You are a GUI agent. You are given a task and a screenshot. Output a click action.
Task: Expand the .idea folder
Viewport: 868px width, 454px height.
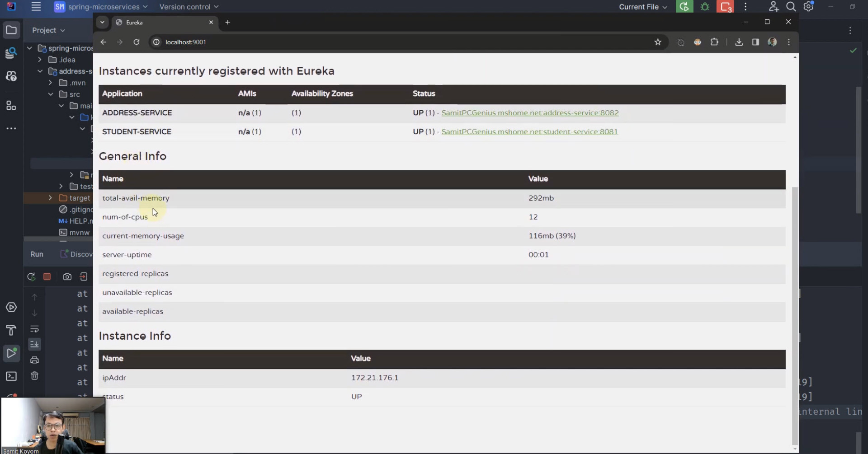click(x=40, y=60)
